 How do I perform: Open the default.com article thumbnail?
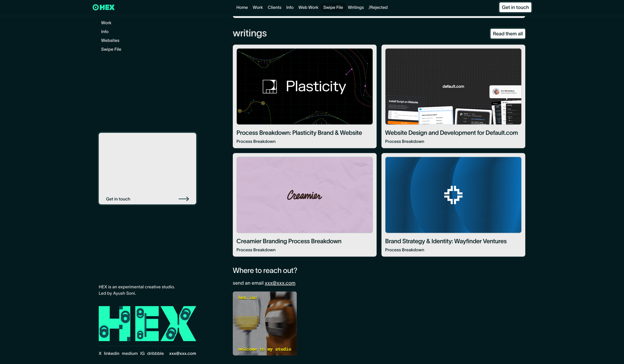[x=453, y=87]
